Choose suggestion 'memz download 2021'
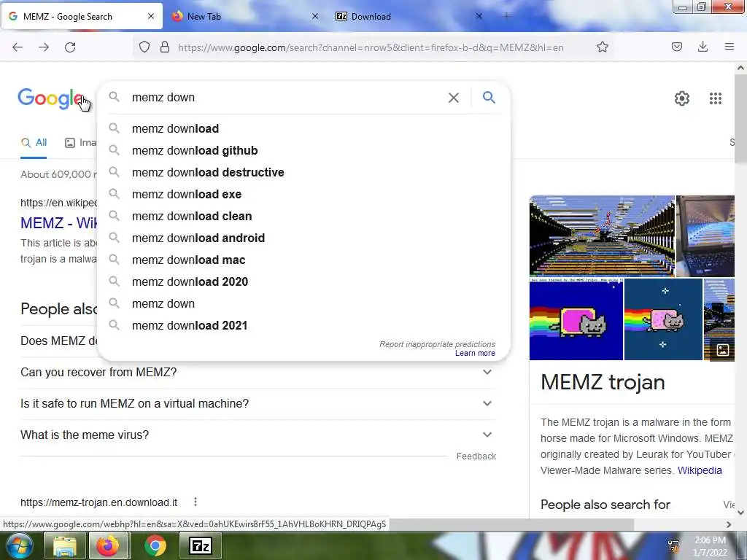This screenshot has width=747, height=560. point(303,326)
